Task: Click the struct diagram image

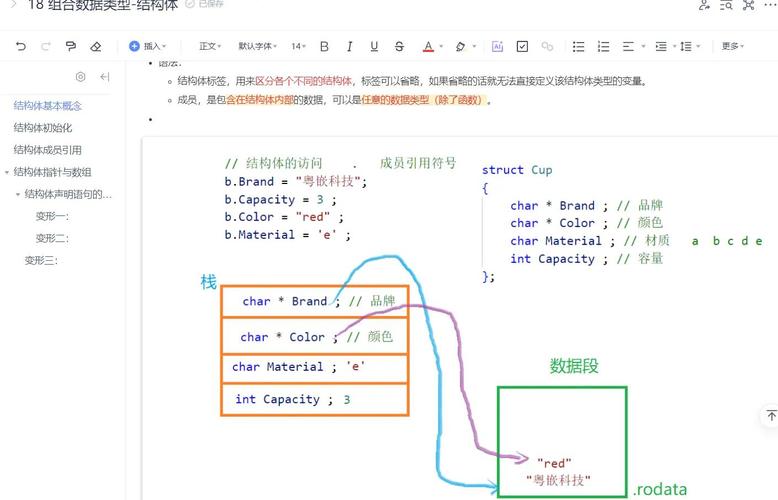Action: [459, 319]
